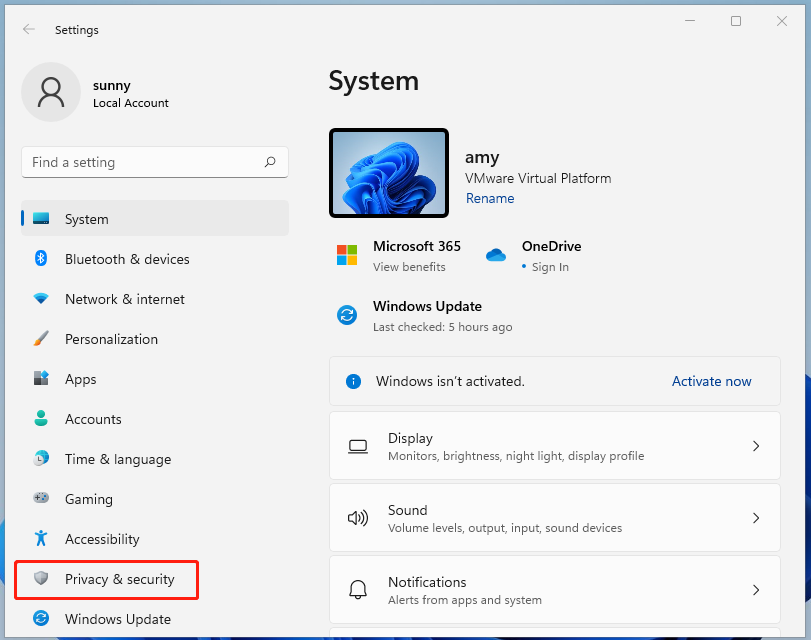Viewport: 811px width, 640px height.
Task: Click the Sound speaker icon
Action: 358,518
